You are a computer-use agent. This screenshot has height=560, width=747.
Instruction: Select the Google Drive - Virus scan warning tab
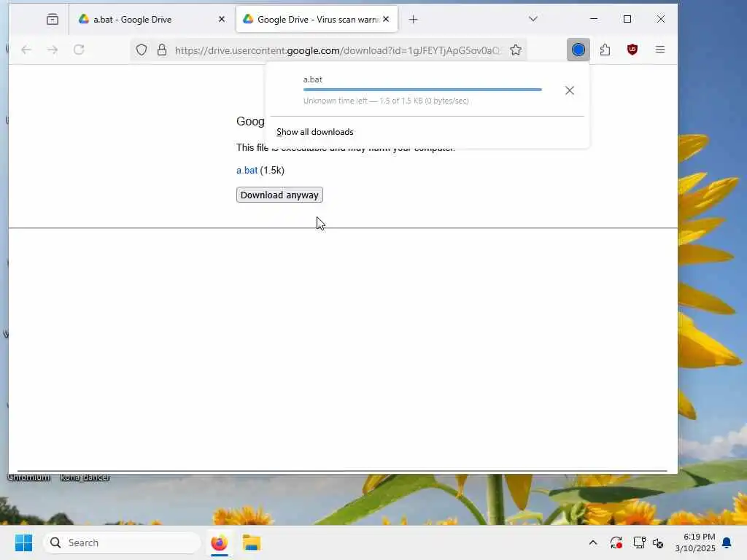317,19
